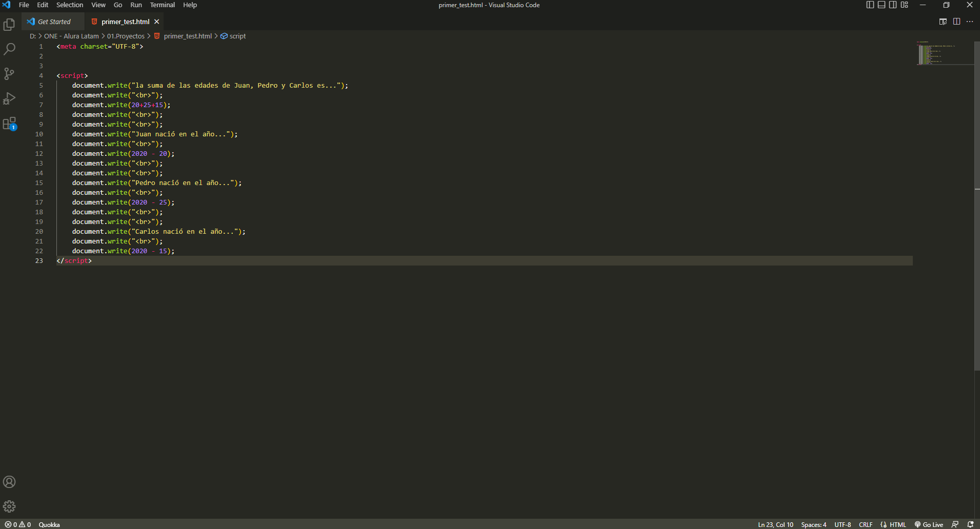Open the Terminal menu

(163, 5)
